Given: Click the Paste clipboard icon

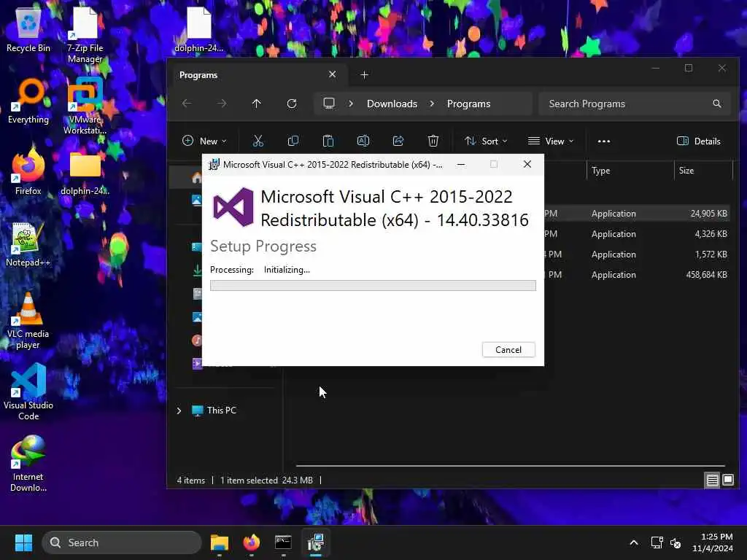Looking at the screenshot, I should 328,141.
